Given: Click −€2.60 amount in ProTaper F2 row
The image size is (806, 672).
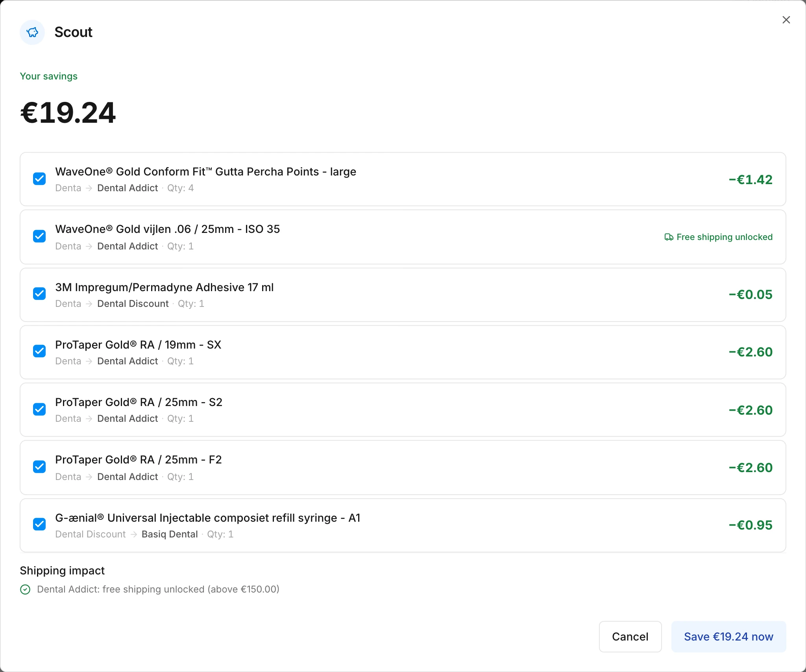Looking at the screenshot, I should [751, 467].
